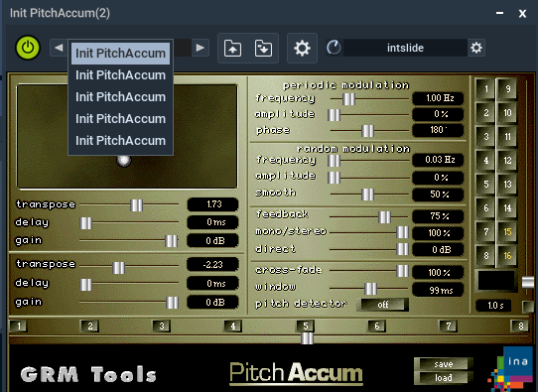The height and width of the screenshot is (392, 538).
Task: Choose the bottom Init PitchAccum list entry
Action: [x=120, y=140]
